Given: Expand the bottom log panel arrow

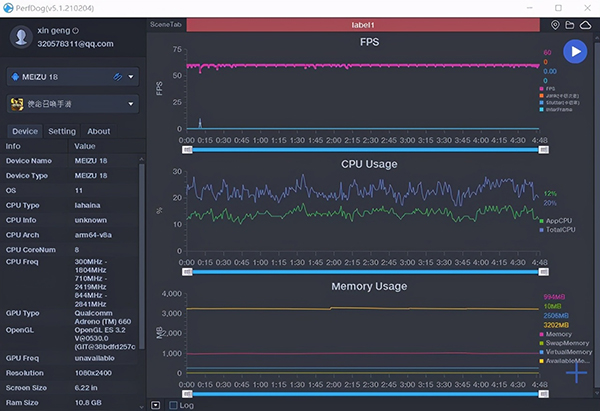Looking at the screenshot, I should [x=155, y=405].
